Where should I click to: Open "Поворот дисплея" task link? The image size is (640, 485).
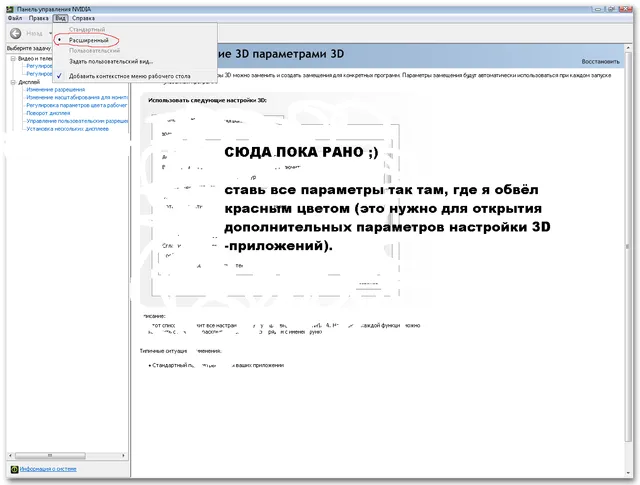coord(50,113)
